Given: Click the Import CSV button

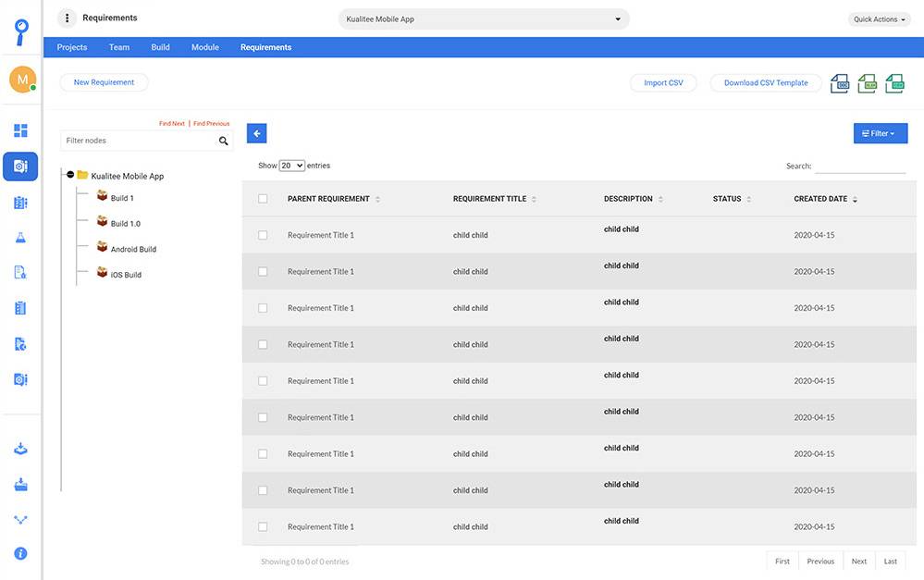Looking at the screenshot, I should point(663,83).
